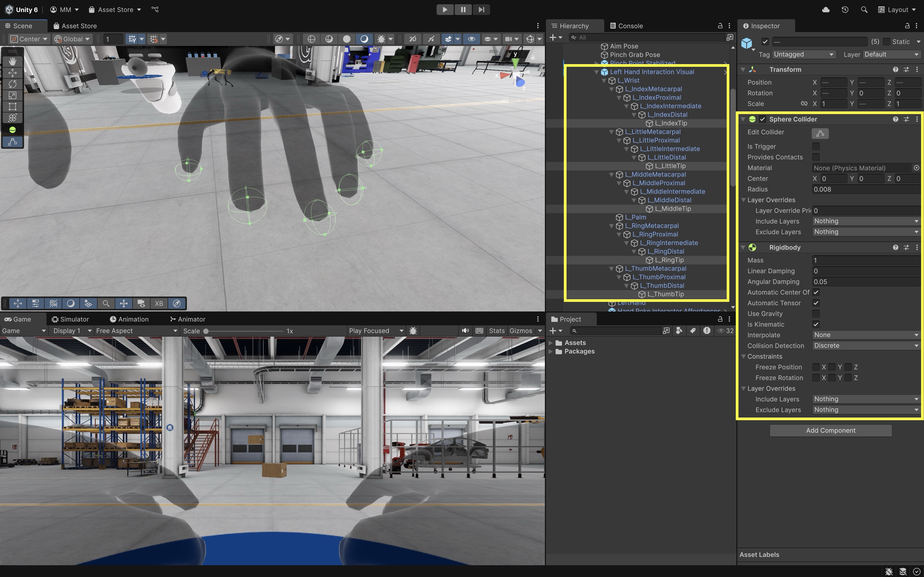Enable the Use Gravity checkbox
The width and height of the screenshot is (924, 577).
tap(816, 314)
